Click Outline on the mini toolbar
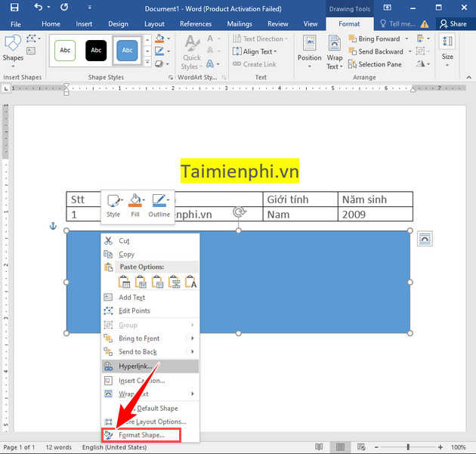 click(159, 206)
